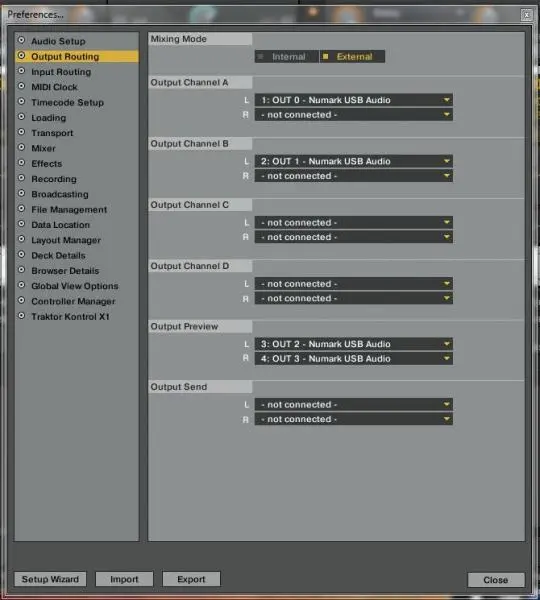Open the Controller Manager page

[73, 301]
